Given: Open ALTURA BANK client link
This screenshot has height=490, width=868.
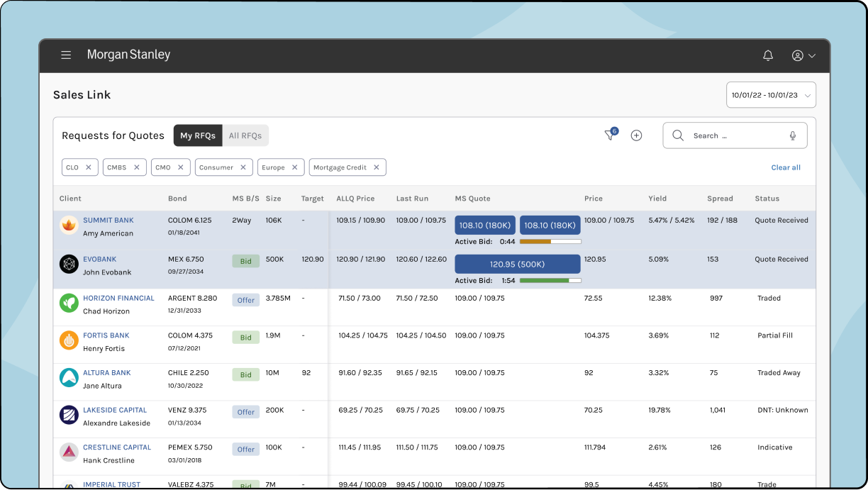Looking at the screenshot, I should point(107,373).
